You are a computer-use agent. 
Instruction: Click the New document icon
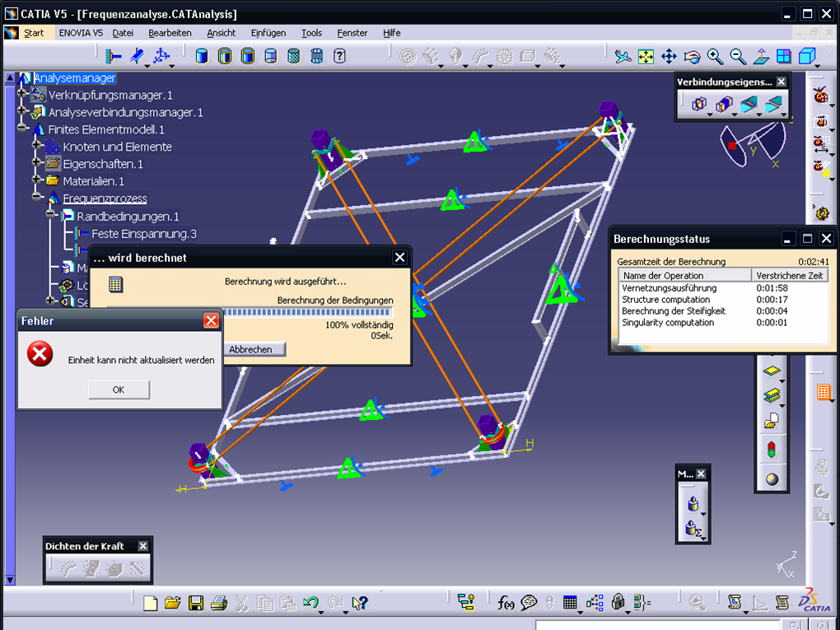click(151, 603)
